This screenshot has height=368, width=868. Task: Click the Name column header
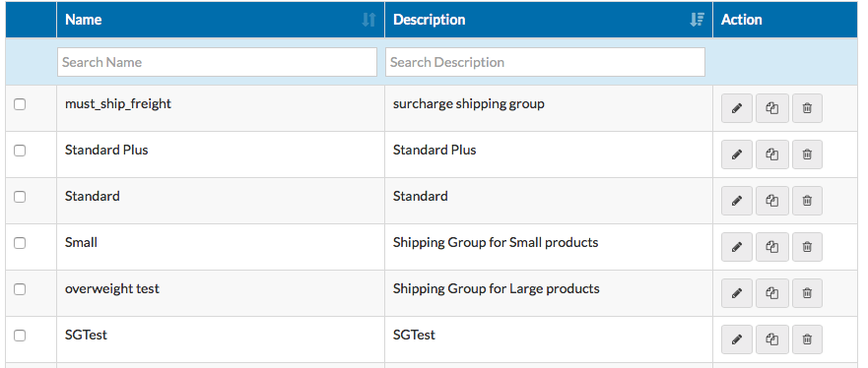point(221,20)
